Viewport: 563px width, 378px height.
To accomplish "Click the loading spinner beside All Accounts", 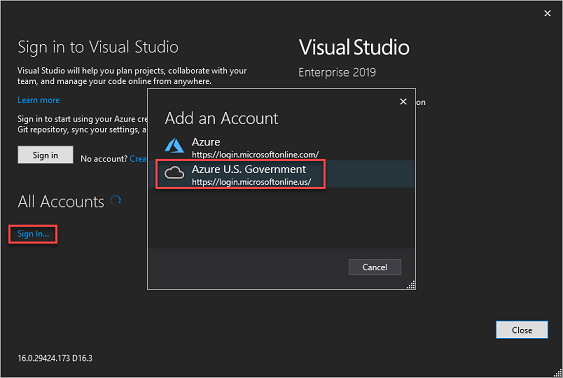I will 116,200.
